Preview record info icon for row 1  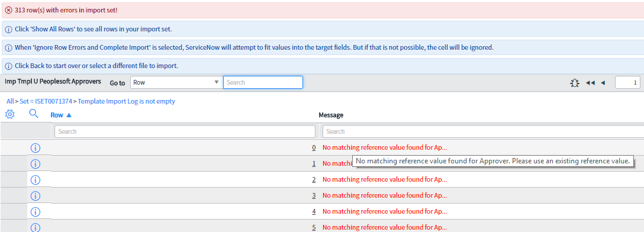pyautogui.click(x=36, y=164)
